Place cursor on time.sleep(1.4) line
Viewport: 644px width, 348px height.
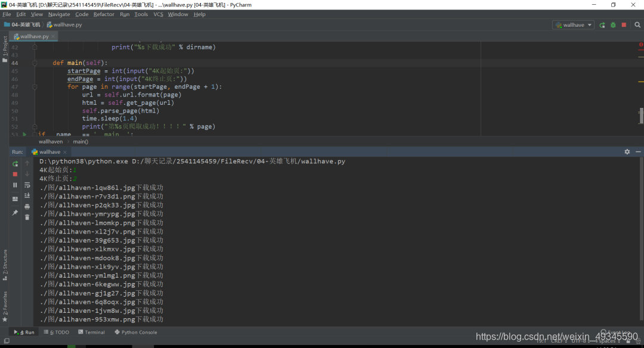(109, 119)
